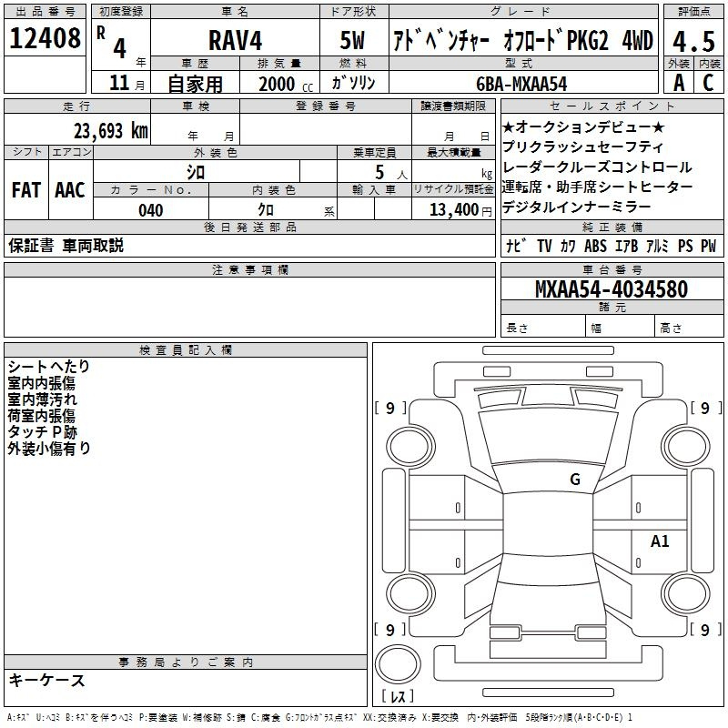This screenshot has width=728, height=728.
Task: Click the spare tire [レス] marker
Action: coord(397,697)
